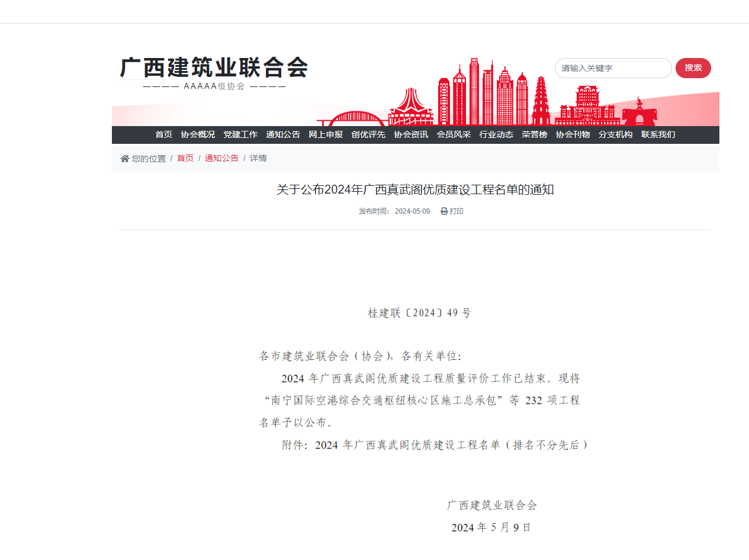Open the 协会概况 navigation item
The image size is (749, 560).
pyautogui.click(x=198, y=135)
